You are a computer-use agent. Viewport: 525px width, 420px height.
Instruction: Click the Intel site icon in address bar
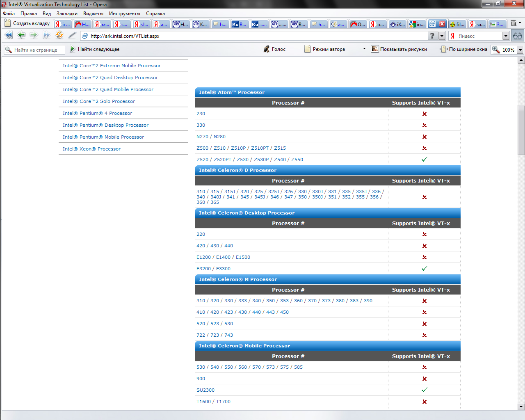pos(85,36)
